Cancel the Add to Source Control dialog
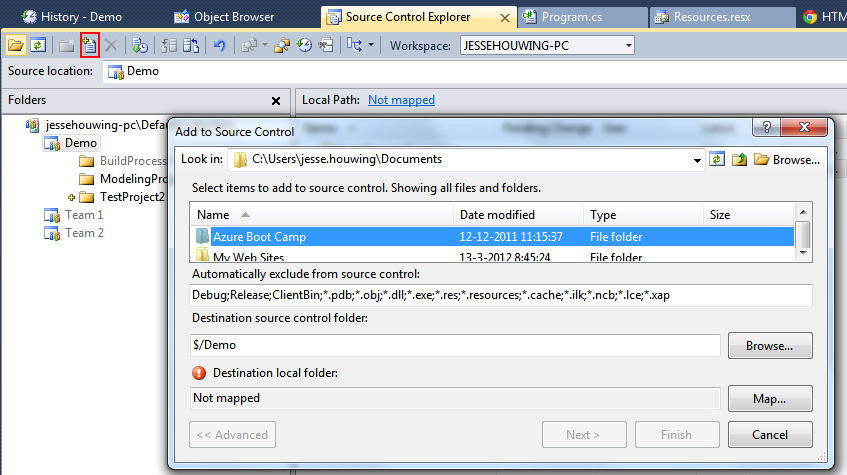 770,434
